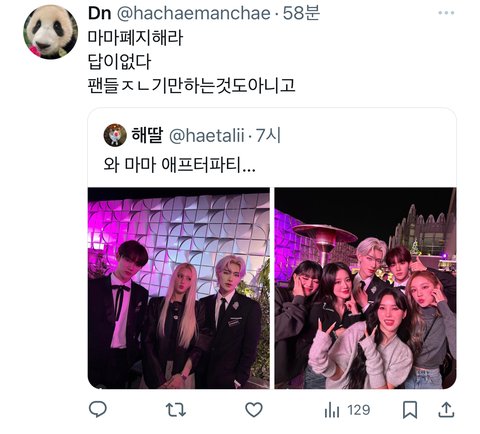Image resolution: width=480 pixels, height=434 pixels.
Task: Visit the @haetalii handle
Action: [x=207, y=136]
